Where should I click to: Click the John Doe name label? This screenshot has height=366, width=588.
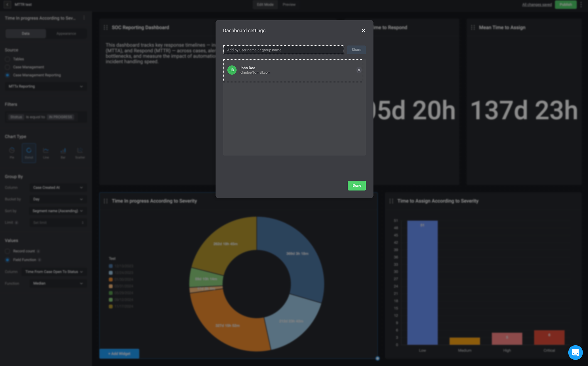(247, 68)
